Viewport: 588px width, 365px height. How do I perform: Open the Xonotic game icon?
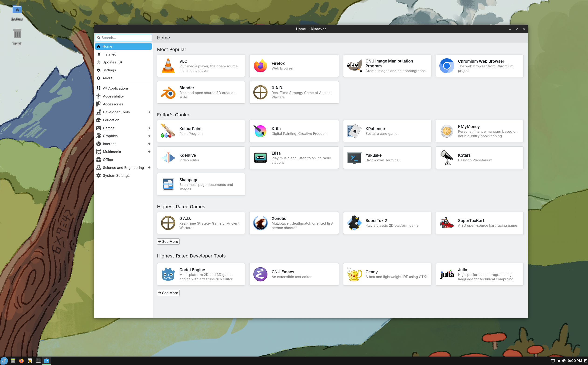[260, 223]
